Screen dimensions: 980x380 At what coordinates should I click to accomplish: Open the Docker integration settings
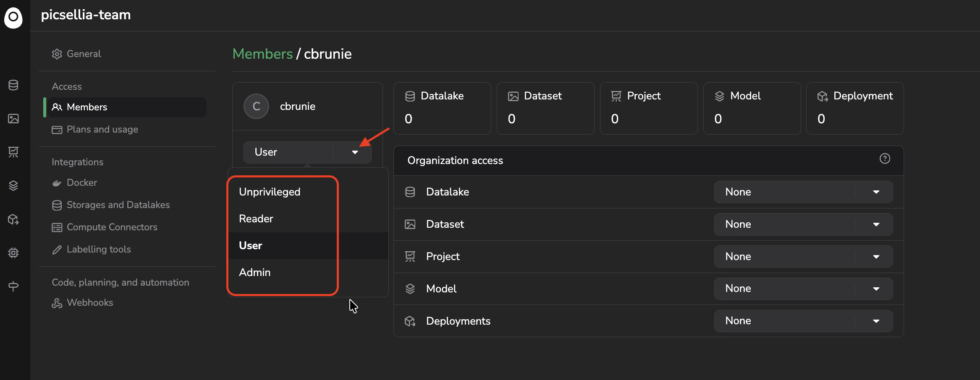tap(74, 182)
